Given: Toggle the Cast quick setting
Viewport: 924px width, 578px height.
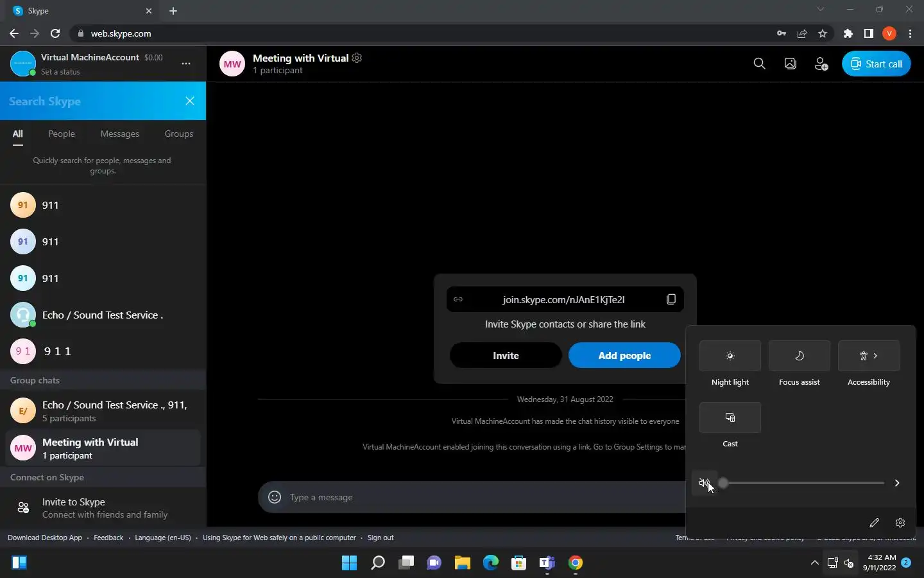Looking at the screenshot, I should [x=730, y=417].
